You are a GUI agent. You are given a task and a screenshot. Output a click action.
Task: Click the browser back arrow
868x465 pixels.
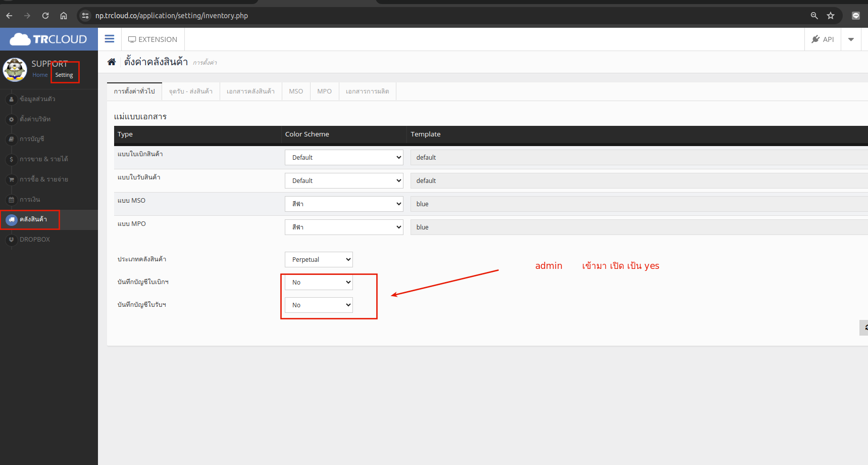(x=9, y=16)
